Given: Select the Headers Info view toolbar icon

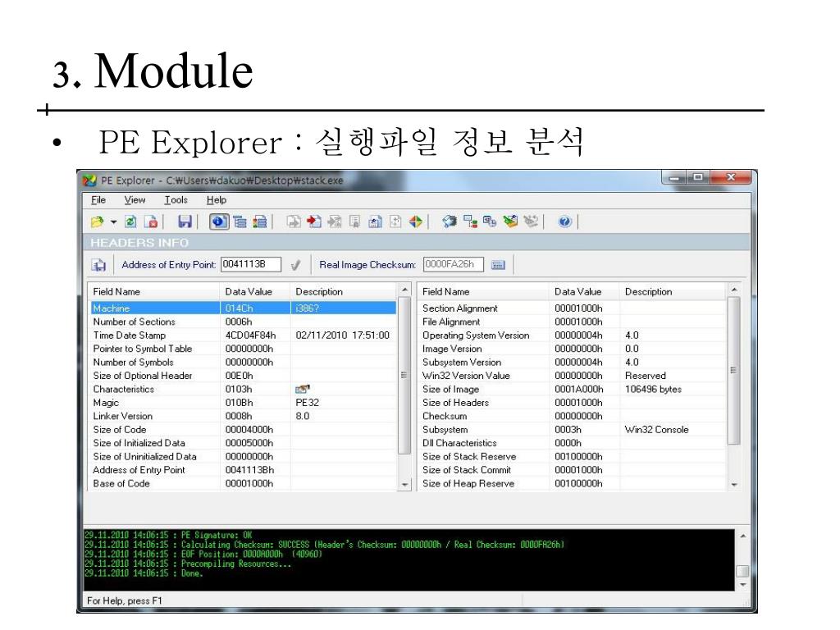Looking at the screenshot, I should coord(218,221).
